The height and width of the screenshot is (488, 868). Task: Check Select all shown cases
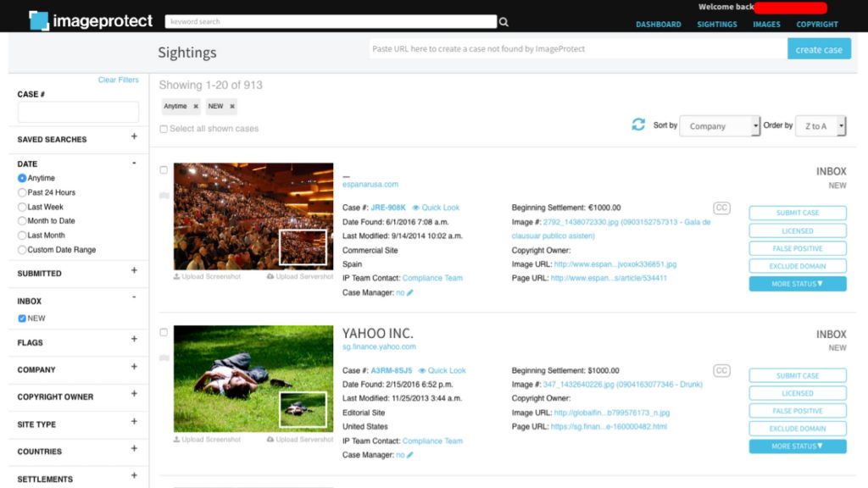pos(164,130)
